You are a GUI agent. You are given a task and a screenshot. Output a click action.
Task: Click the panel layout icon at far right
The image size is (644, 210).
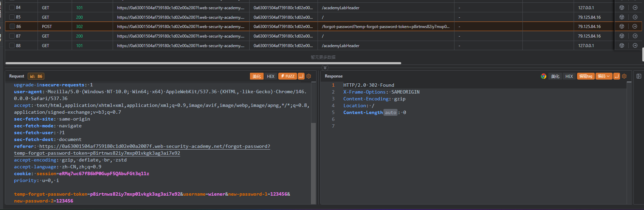pyautogui.click(x=639, y=76)
